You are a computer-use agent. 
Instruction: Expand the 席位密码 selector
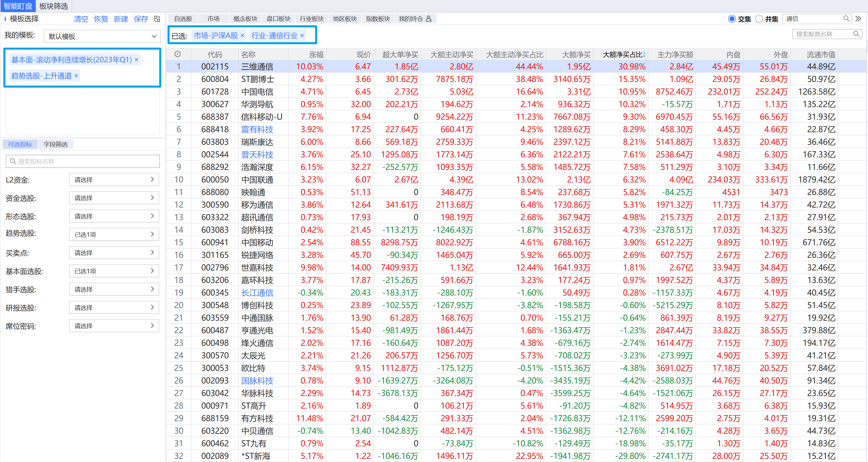(114, 326)
